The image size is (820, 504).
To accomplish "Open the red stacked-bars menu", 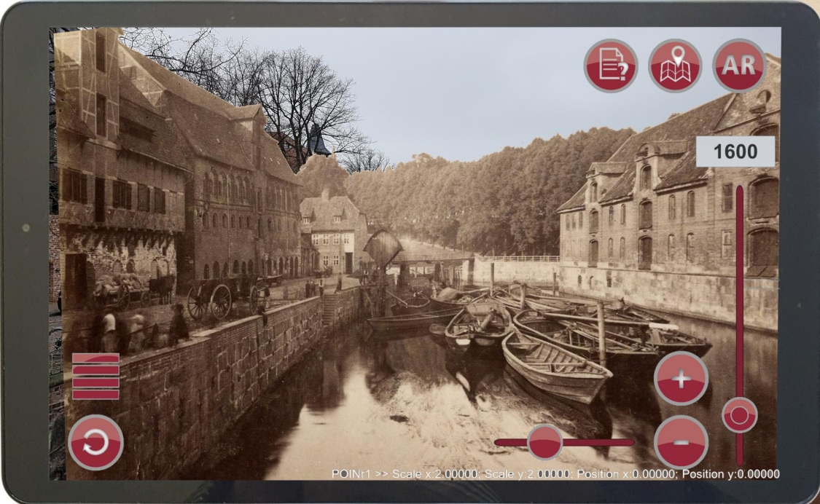I will click(95, 377).
